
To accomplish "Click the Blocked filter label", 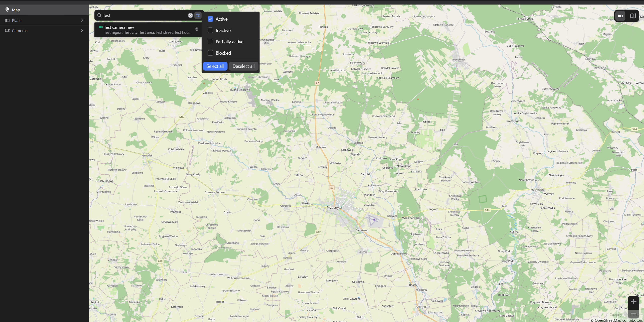I will pyautogui.click(x=223, y=53).
